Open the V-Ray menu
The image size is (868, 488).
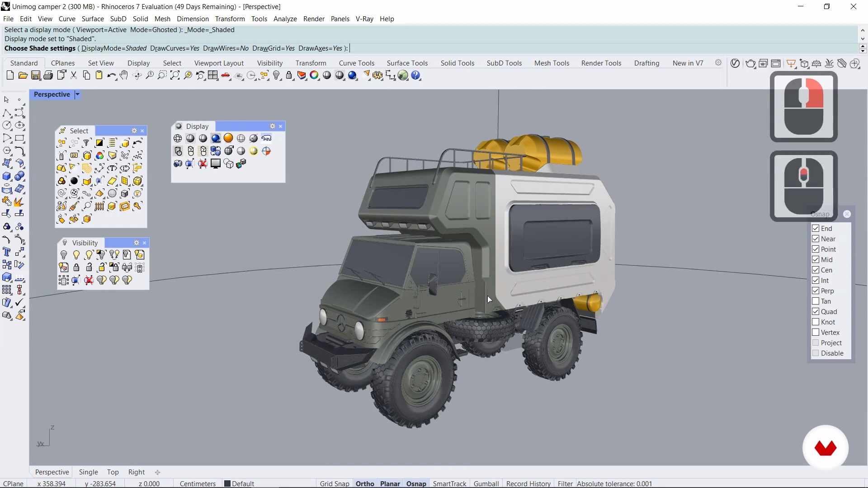364,19
